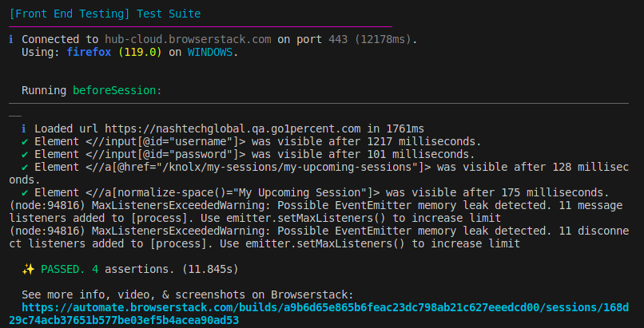Screen dimensions: 644x328
Task: Click the info icon beside "Connected to"
Action: pos(11,39)
